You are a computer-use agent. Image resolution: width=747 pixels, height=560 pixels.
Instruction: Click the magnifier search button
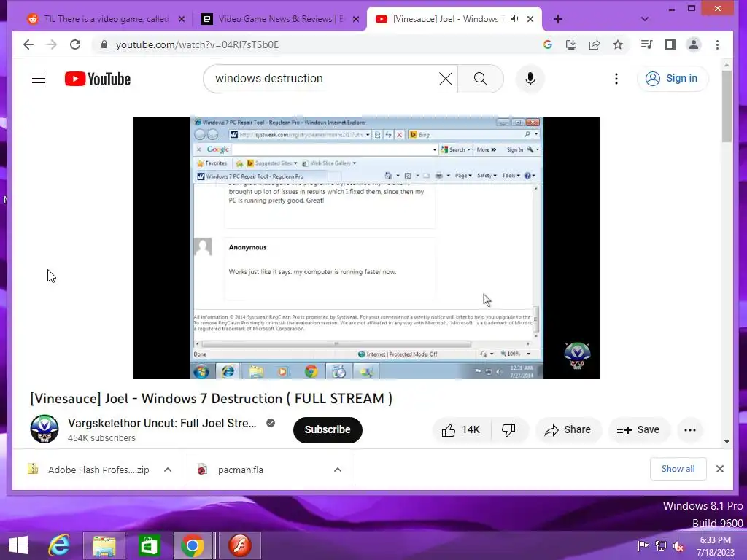[x=480, y=79]
